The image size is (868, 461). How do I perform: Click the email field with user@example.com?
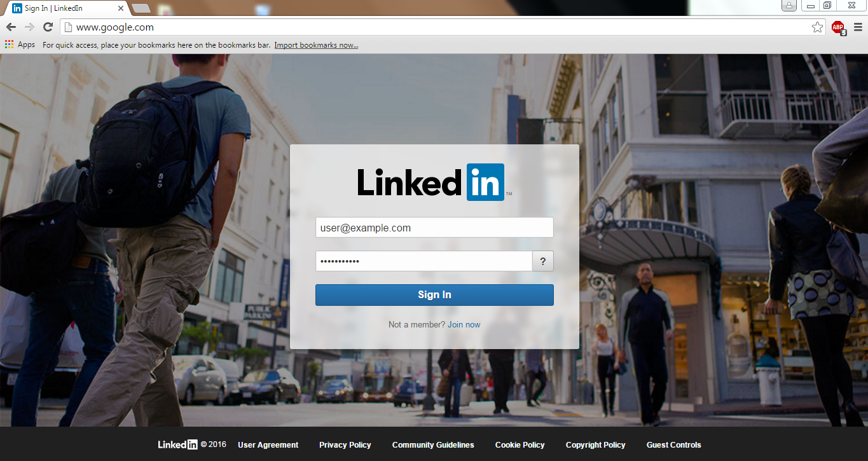point(434,228)
